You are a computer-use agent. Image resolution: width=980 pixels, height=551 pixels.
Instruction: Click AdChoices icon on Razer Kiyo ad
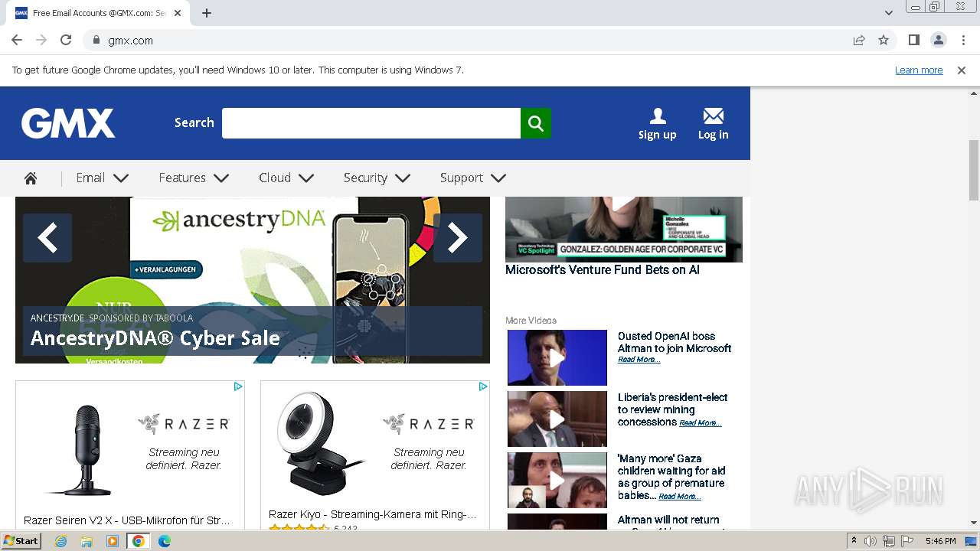tap(483, 386)
